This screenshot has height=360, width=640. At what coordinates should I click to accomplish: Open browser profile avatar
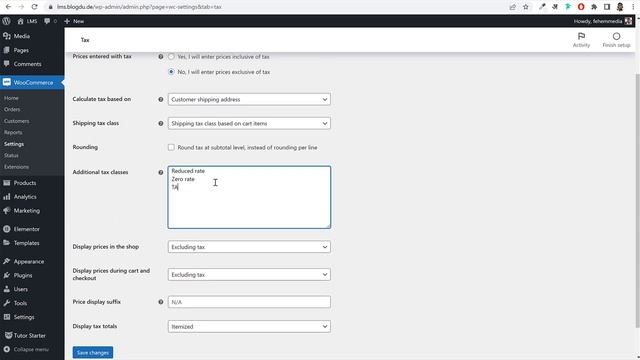tap(620, 7)
